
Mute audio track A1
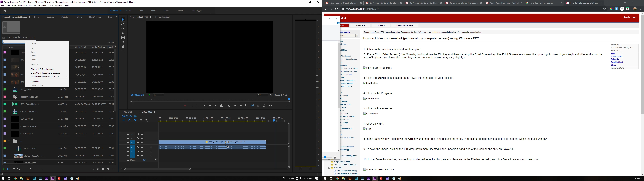point(142,147)
